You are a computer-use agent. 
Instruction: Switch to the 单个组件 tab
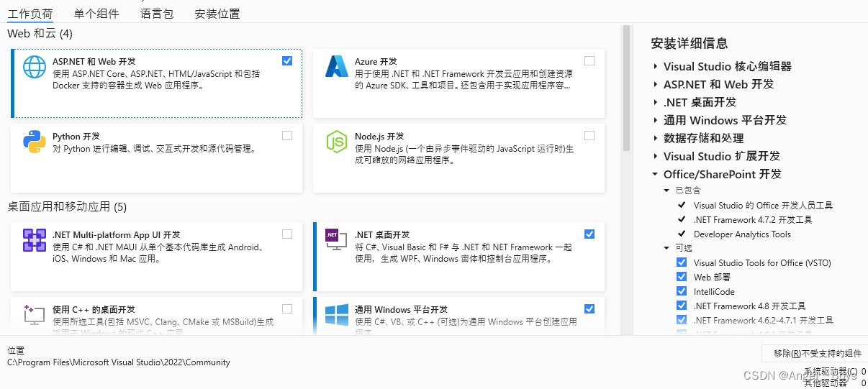coord(96,14)
